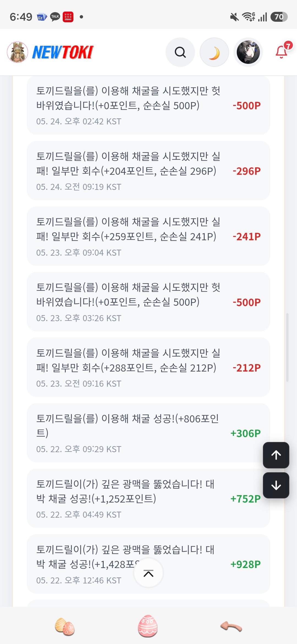Select the -212P entry from 05. 23.
297x644 pixels.
(x=148, y=367)
